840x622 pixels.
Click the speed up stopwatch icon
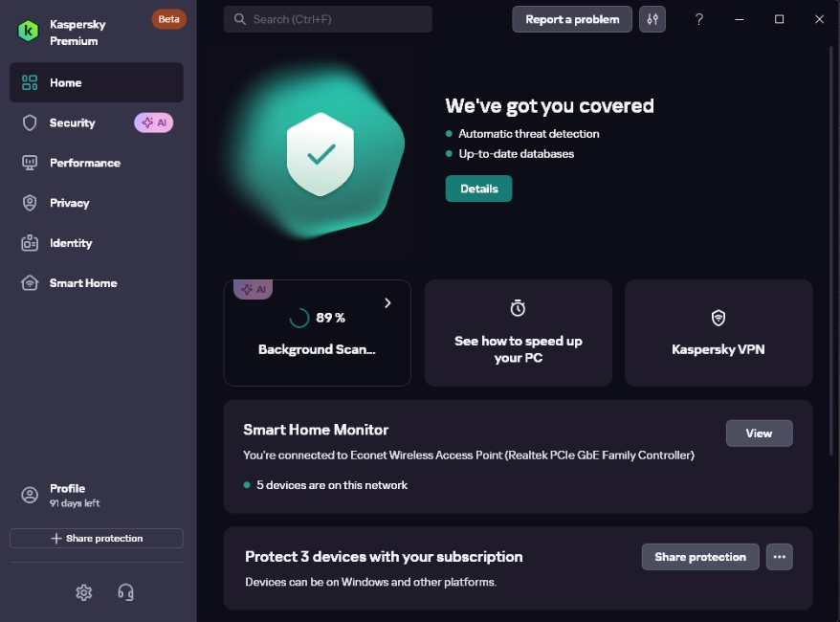pos(518,308)
